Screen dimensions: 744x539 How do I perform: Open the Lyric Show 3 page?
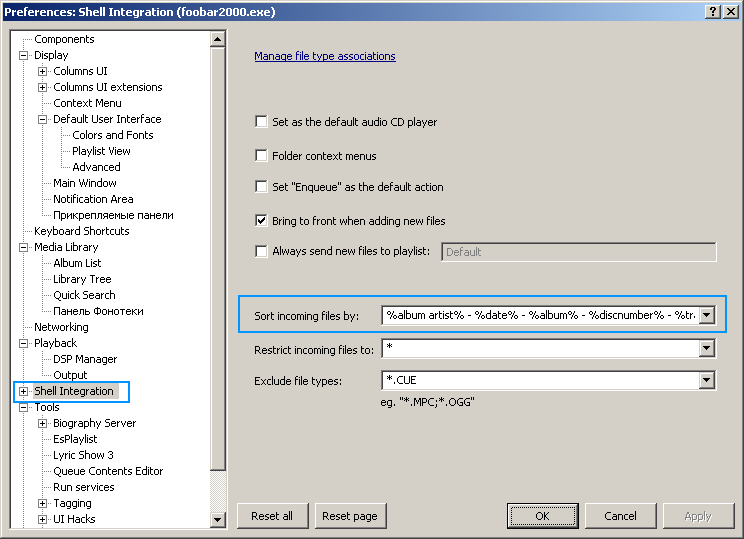click(x=83, y=455)
